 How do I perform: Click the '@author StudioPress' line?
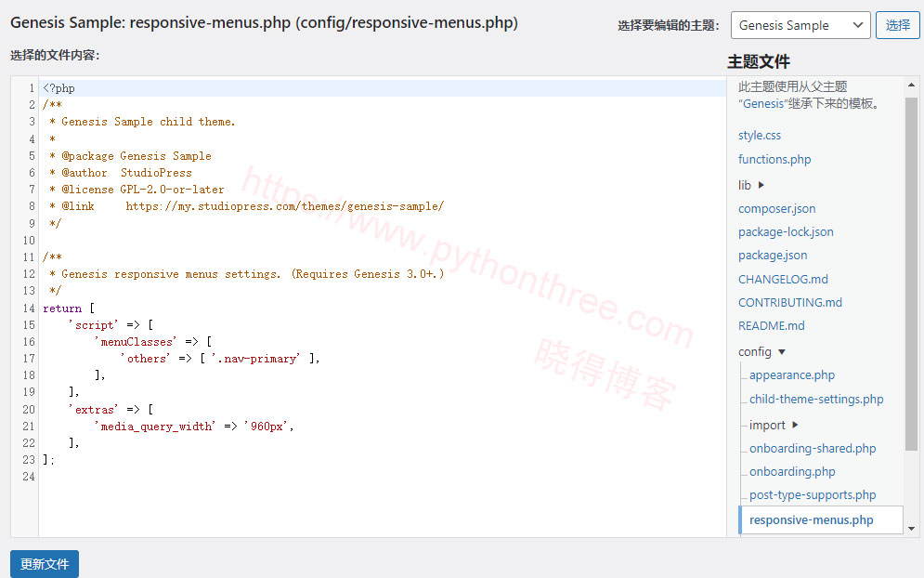pos(121,173)
